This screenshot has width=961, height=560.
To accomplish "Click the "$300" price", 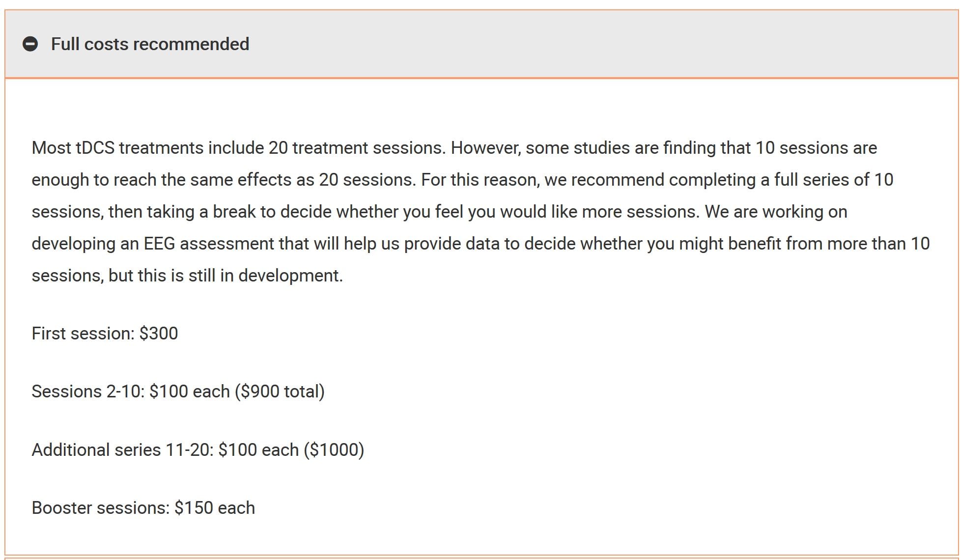I will [x=159, y=334].
